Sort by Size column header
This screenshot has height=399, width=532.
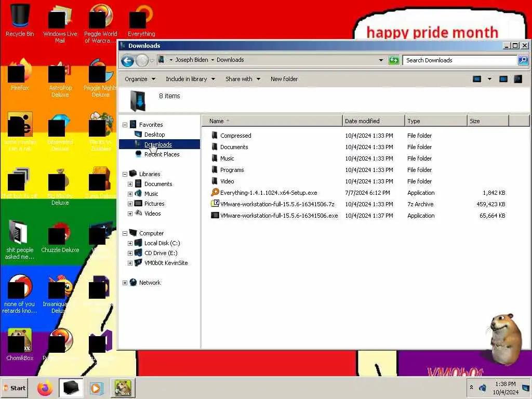tap(488, 121)
